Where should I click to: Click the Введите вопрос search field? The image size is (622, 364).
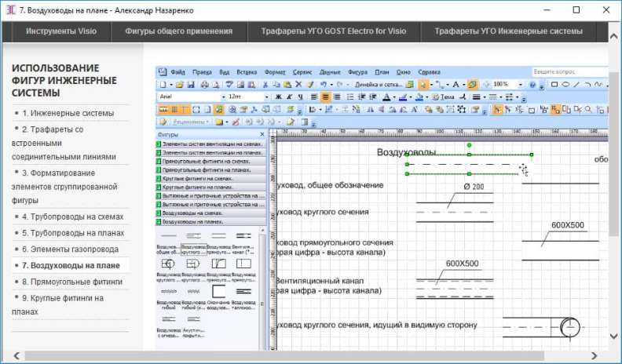click(x=569, y=72)
